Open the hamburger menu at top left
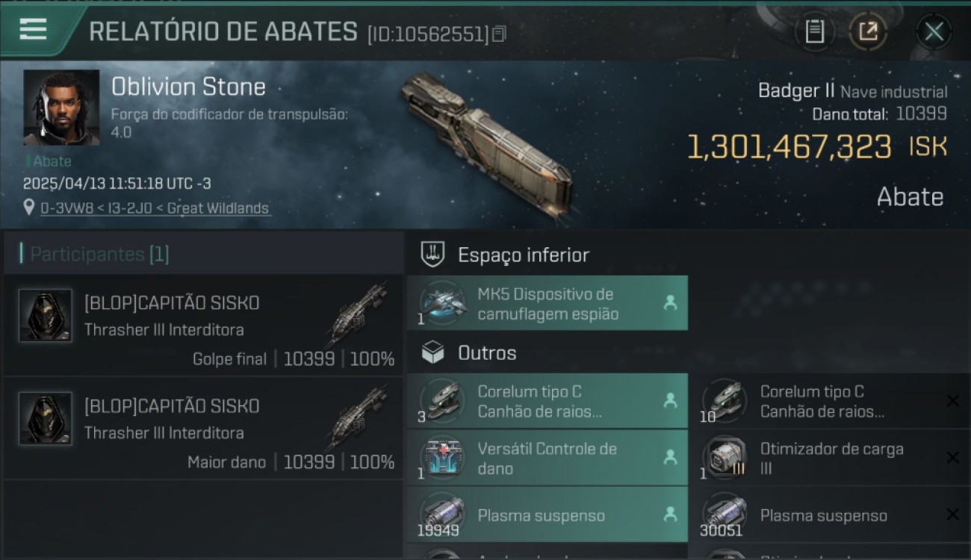The image size is (971, 560). coord(34,30)
